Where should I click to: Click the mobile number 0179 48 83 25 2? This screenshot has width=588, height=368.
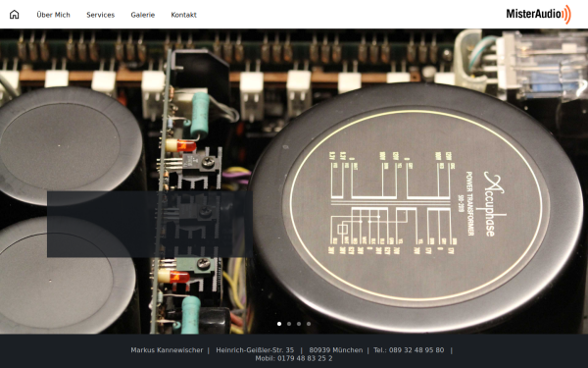[x=305, y=358]
